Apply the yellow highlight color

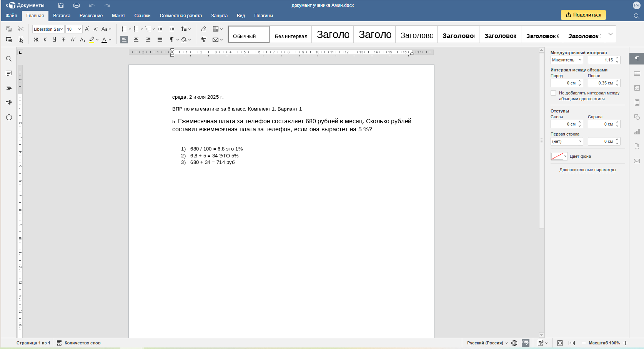(92, 40)
